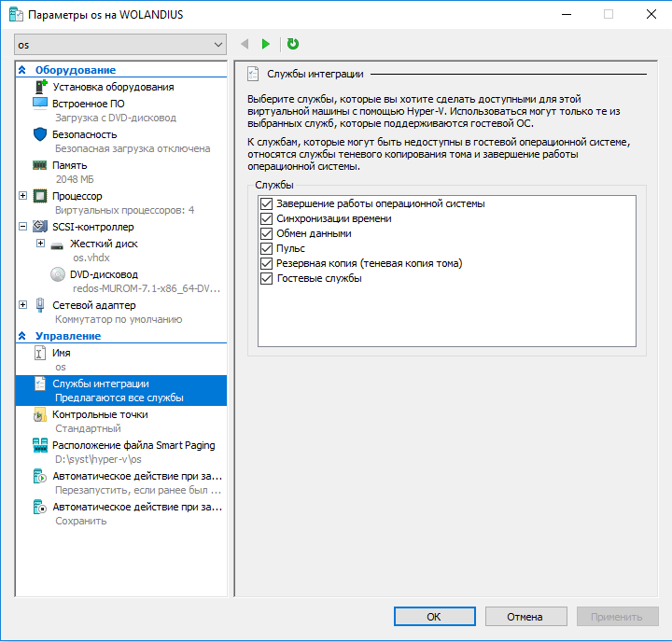The image size is (672, 642).
Task: Select the Имя settings item
Action: point(61,353)
